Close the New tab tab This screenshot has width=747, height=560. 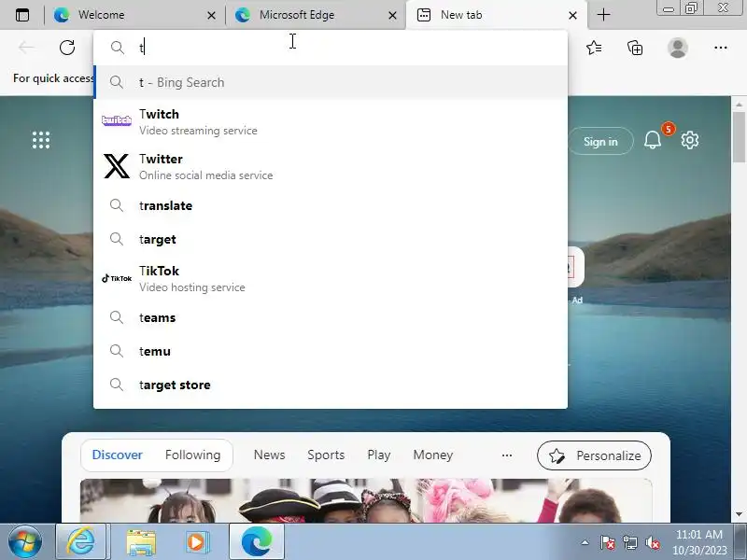pos(573,16)
